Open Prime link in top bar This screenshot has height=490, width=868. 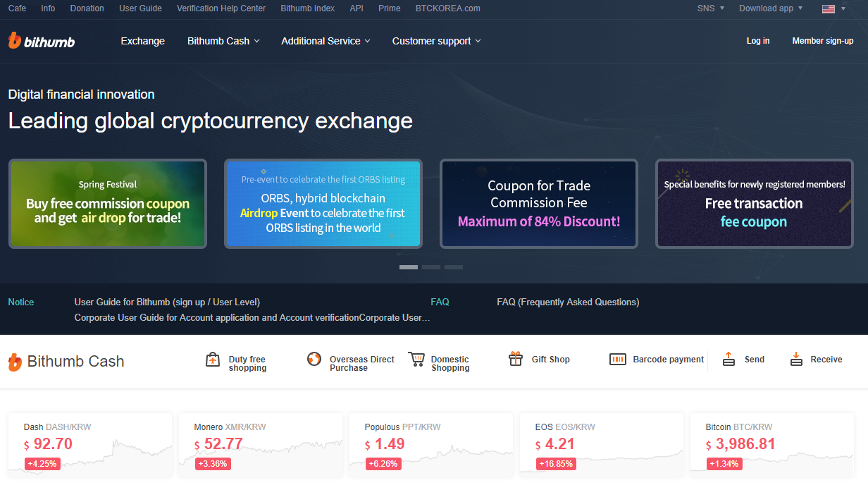(389, 8)
